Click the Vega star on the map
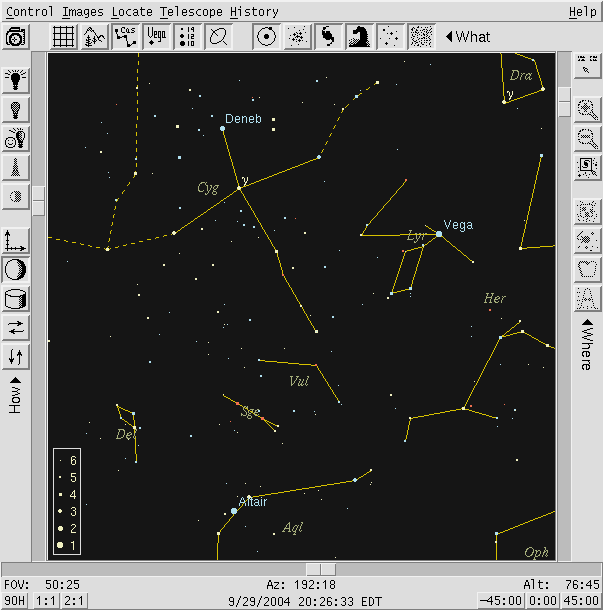 tap(439, 234)
